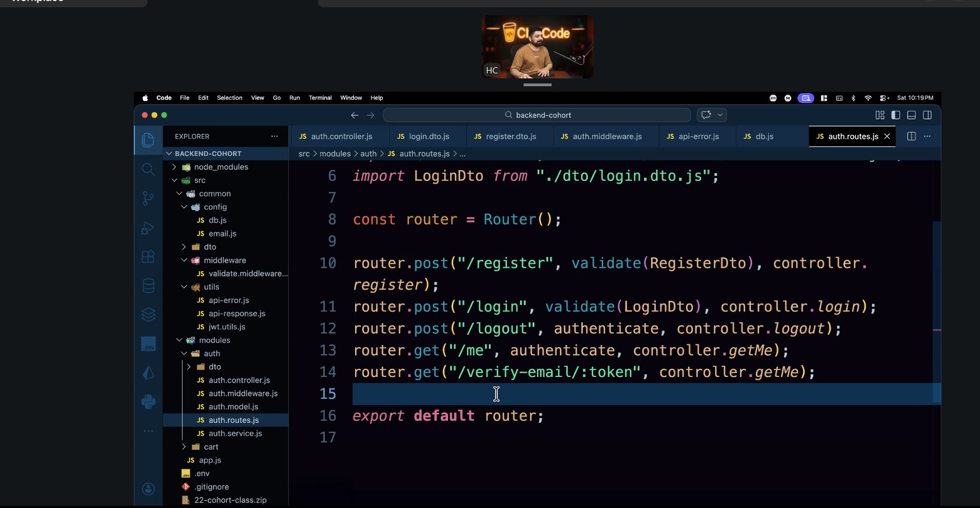The height and width of the screenshot is (508, 980).
Task: Click the backend-cohort command search field
Action: tap(537, 115)
